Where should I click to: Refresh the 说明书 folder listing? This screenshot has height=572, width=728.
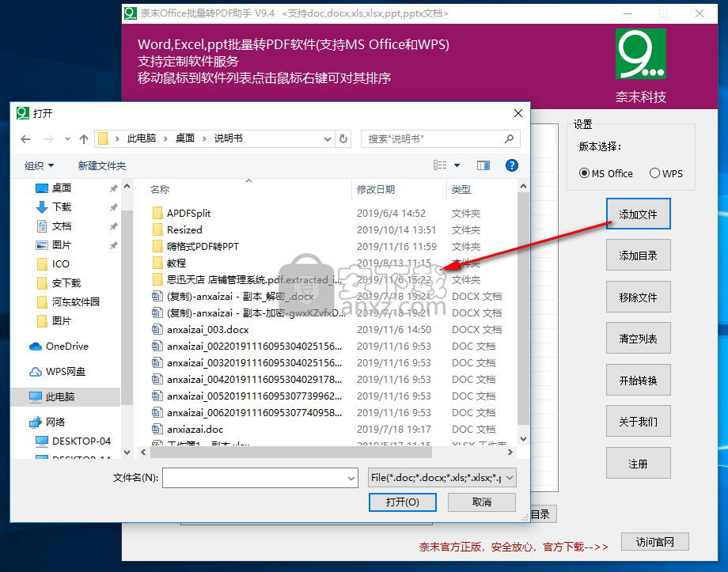(x=343, y=138)
